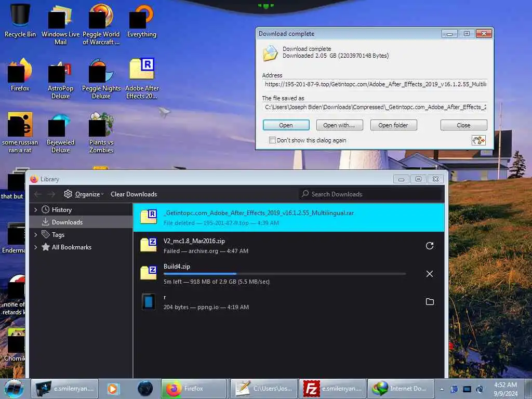Switch to FileZilla taskbar window
Viewport: 532px width, 399px height.
[x=332, y=389]
